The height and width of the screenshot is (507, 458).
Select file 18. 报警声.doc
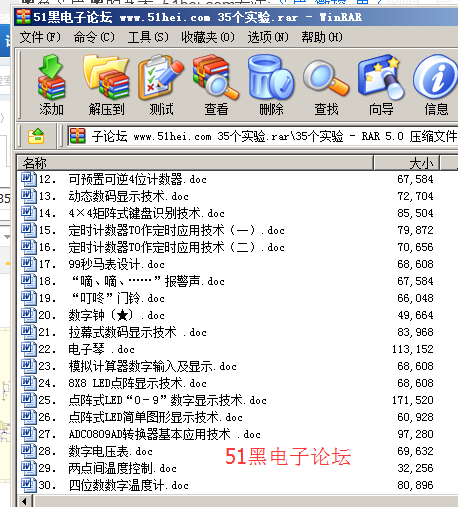coord(122,281)
